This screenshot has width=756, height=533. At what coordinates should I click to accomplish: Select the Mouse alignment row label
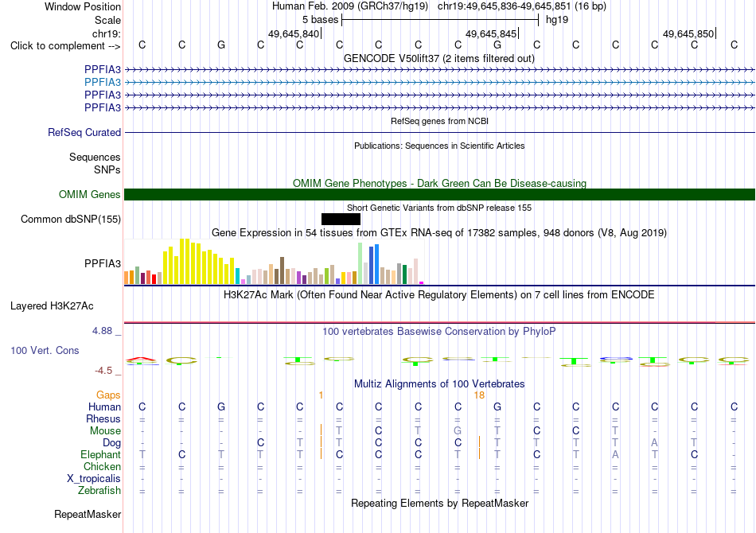click(105, 431)
